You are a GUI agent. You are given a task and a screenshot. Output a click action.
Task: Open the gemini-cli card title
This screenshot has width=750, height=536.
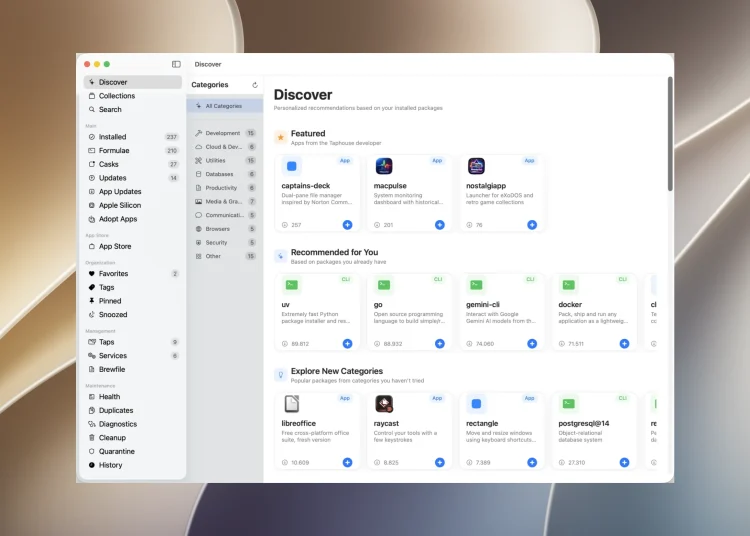click(x=483, y=305)
